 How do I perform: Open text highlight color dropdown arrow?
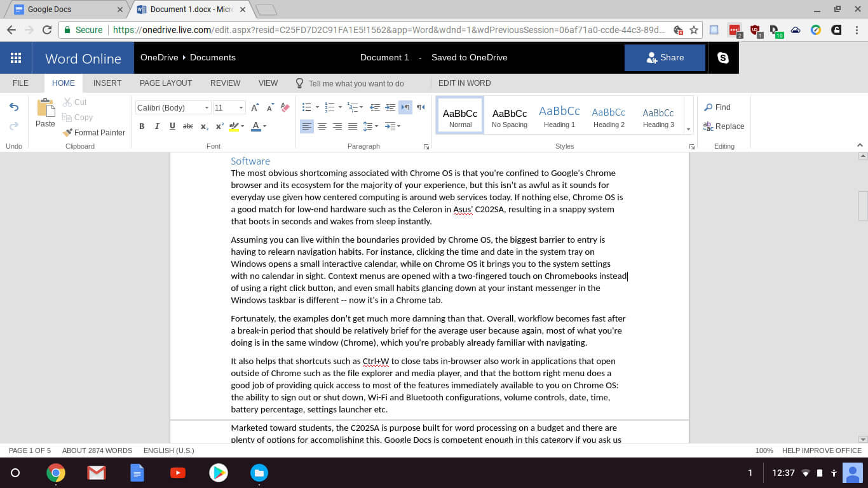coord(243,126)
